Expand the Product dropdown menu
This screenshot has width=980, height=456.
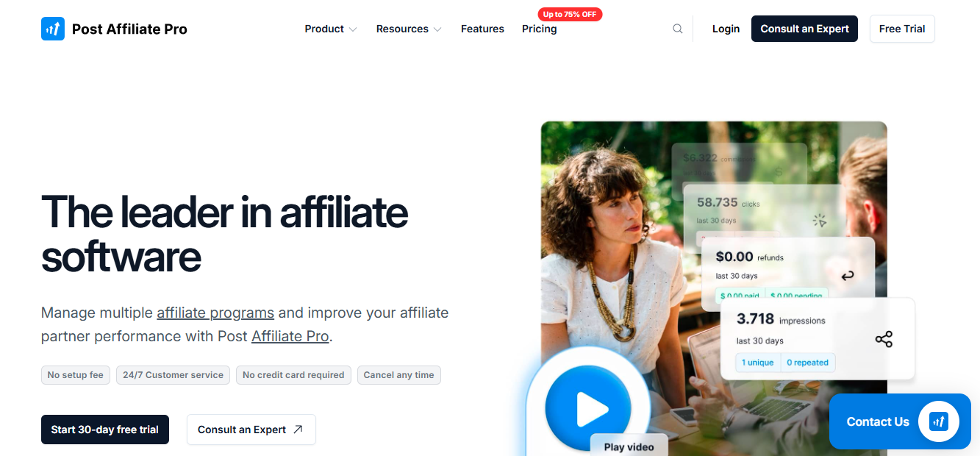point(331,29)
